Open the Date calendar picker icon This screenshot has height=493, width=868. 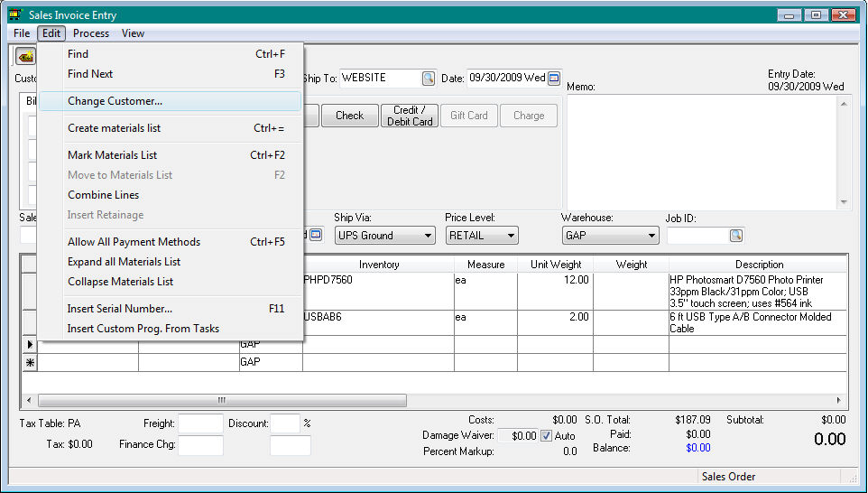point(554,79)
